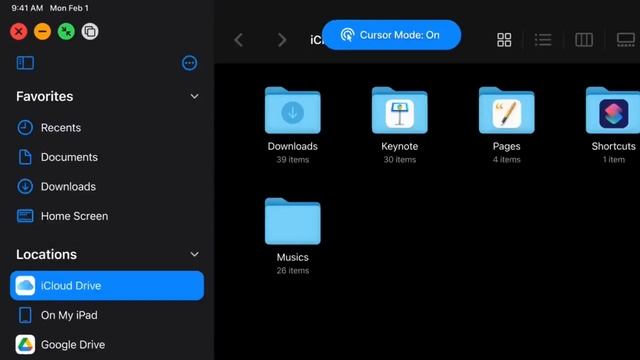This screenshot has width=640, height=360.
Task: Click the sidebar Downloads arrow icon
Action: click(x=25, y=187)
